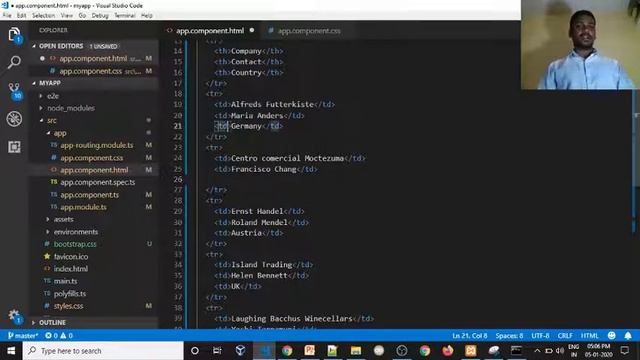This screenshot has height=360, width=640.
Task: Open the Search view in activity bar
Action: (x=14, y=62)
